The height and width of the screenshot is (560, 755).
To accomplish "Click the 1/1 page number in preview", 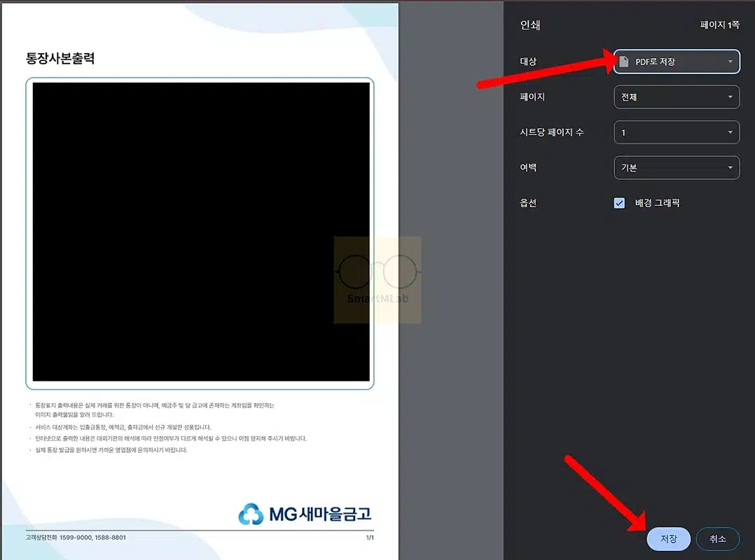I will (x=370, y=538).
